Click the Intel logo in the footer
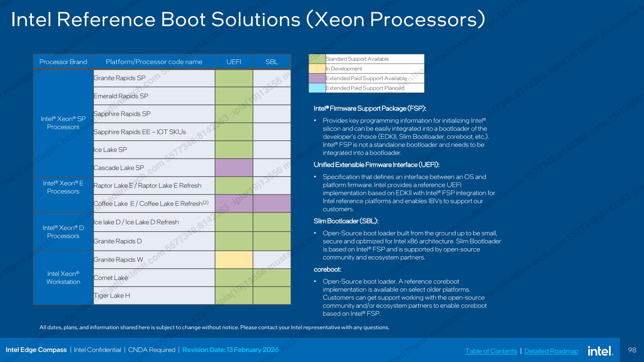This screenshot has width=644, height=362. [x=600, y=351]
